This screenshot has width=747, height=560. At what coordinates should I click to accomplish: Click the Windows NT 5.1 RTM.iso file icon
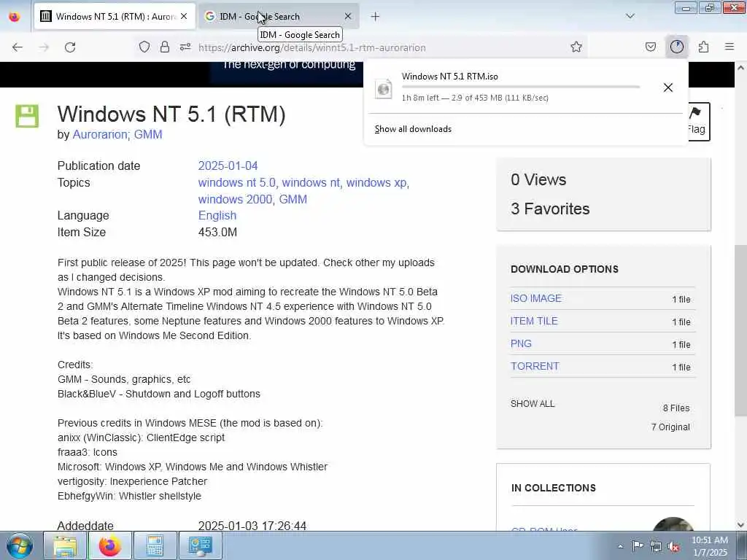tap(384, 88)
